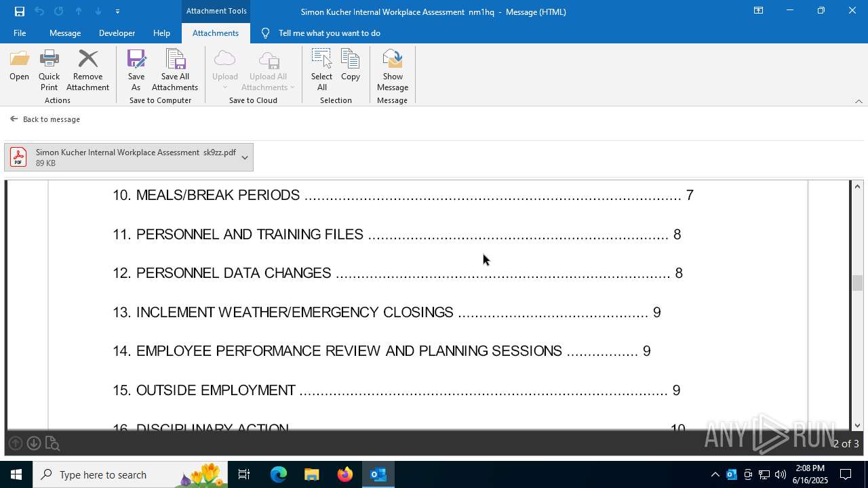Click '11. PERSONNEL AND TRAINING FILES' entry

point(397,234)
